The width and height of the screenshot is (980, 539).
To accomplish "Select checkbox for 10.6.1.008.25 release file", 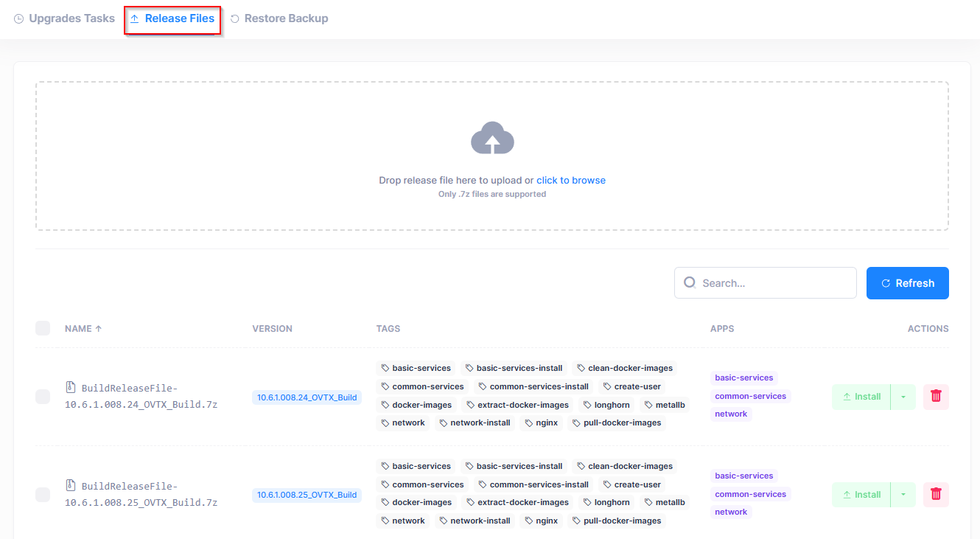I will click(43, 495).
